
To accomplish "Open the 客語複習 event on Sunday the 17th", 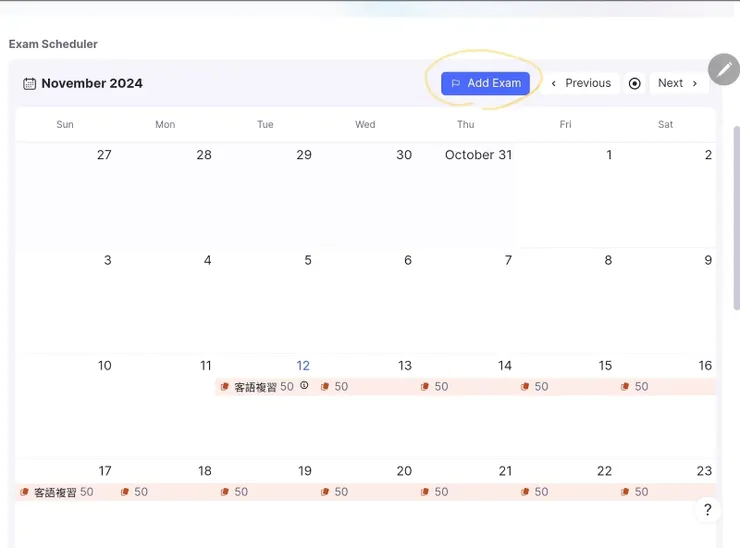I will tap(55, 492).
